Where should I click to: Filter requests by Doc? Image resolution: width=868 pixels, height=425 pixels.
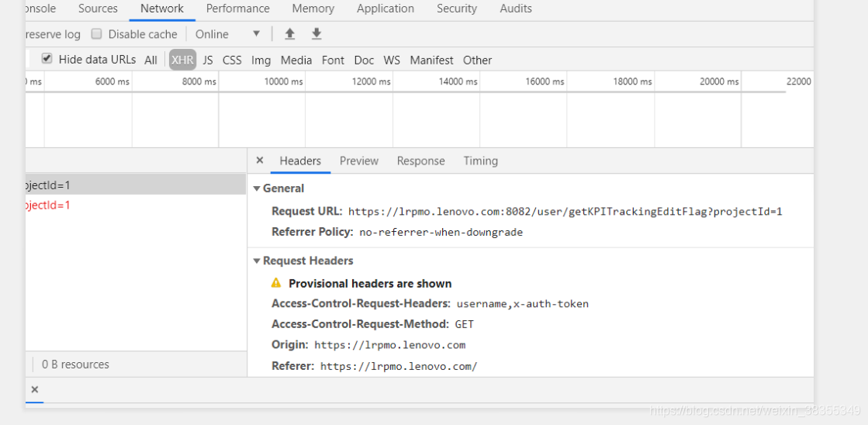point(365,60)
